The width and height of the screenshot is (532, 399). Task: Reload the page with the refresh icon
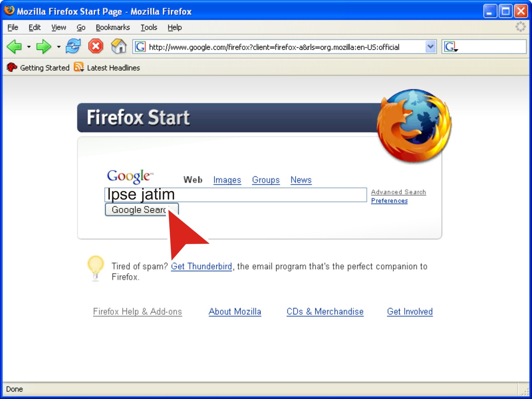click(x=73, y=46)
